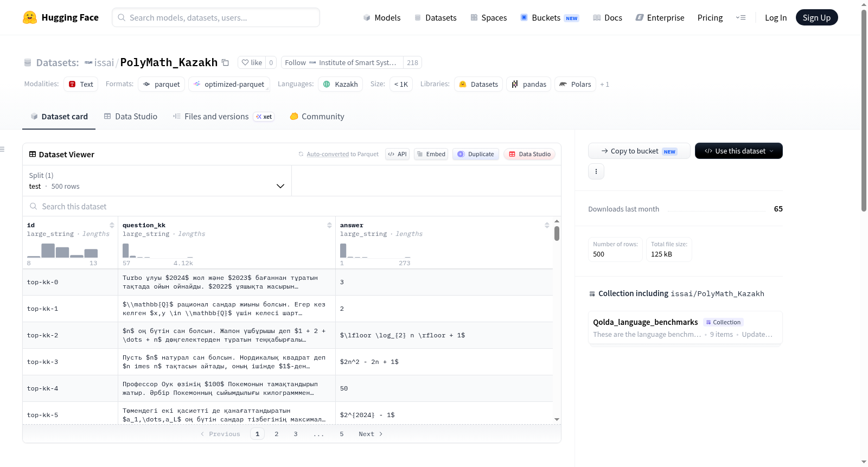Sort the id column

(x=112, y=225)
